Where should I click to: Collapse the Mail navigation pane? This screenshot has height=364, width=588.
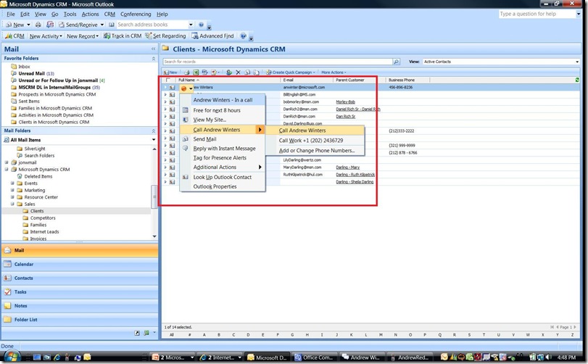pyautogui.click(x=154, y=49)
